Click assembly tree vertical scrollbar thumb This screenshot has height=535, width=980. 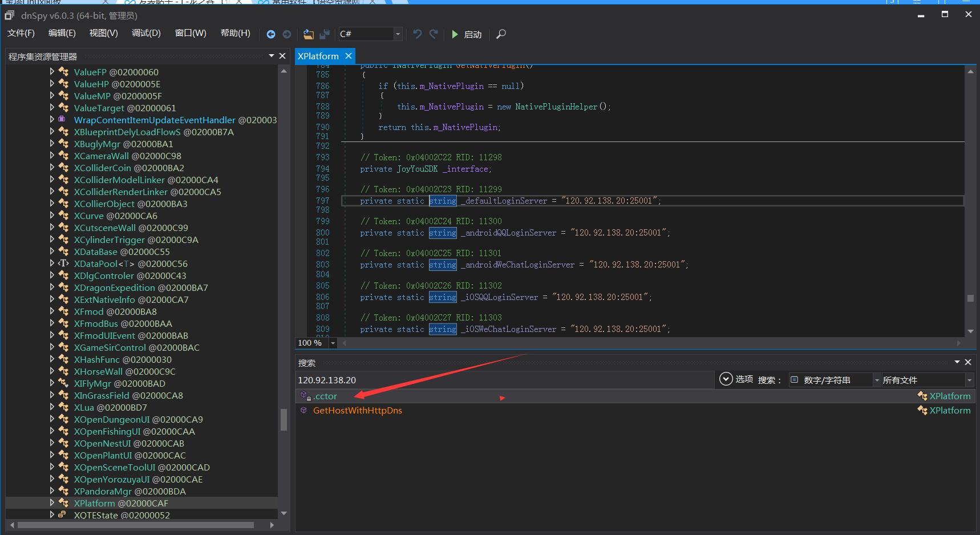(284, 420)
